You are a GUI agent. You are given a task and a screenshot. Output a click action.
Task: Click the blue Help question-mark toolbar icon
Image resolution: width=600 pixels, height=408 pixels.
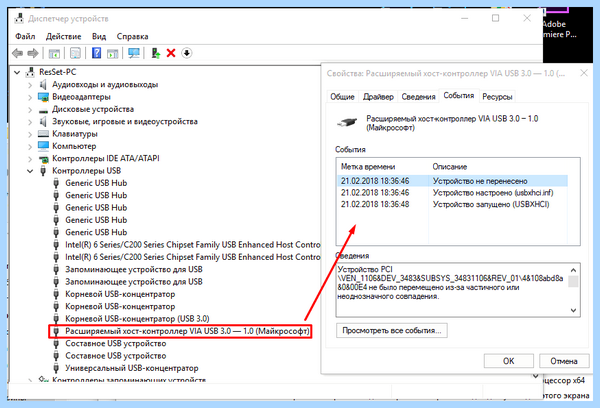[96, 53]
